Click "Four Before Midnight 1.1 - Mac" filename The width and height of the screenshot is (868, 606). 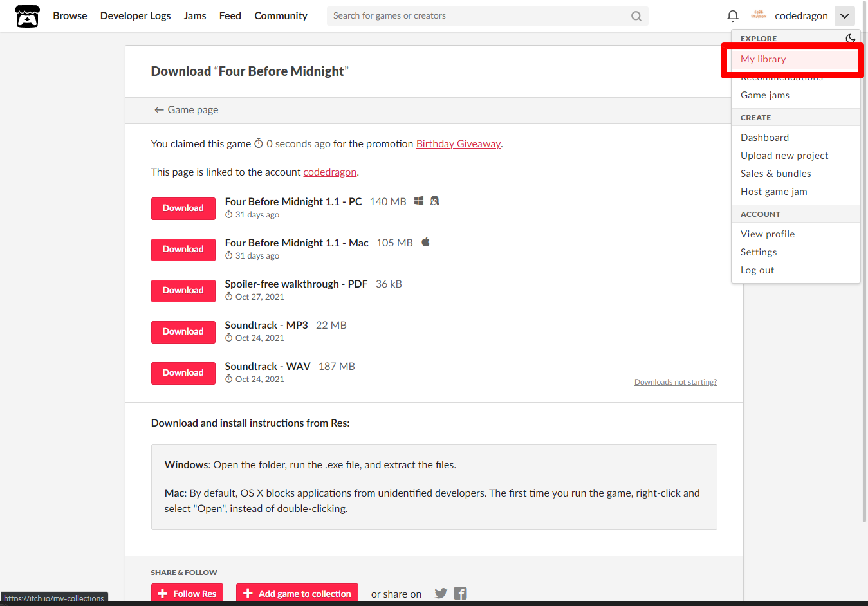[297, 243]
